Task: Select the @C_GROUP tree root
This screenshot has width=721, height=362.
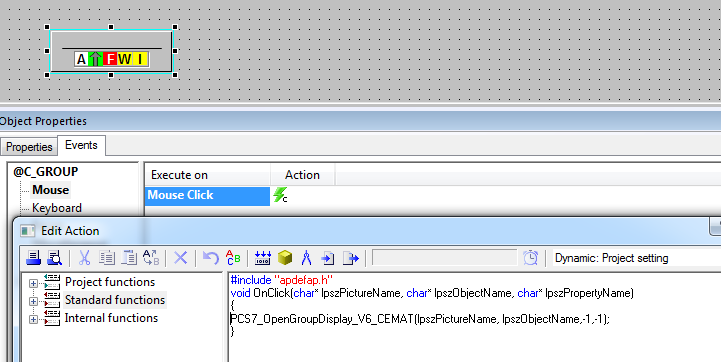Action: [46, 172]
